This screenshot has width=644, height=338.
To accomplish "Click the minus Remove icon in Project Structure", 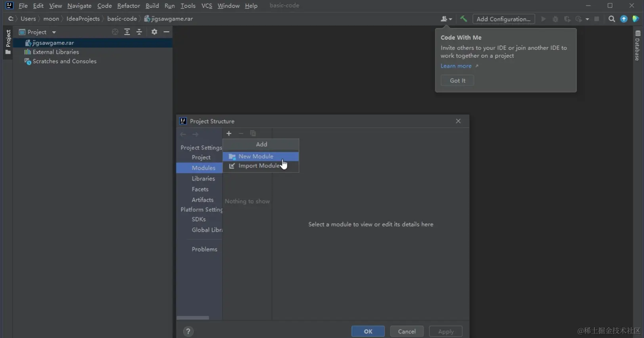I will pos(241,133).
